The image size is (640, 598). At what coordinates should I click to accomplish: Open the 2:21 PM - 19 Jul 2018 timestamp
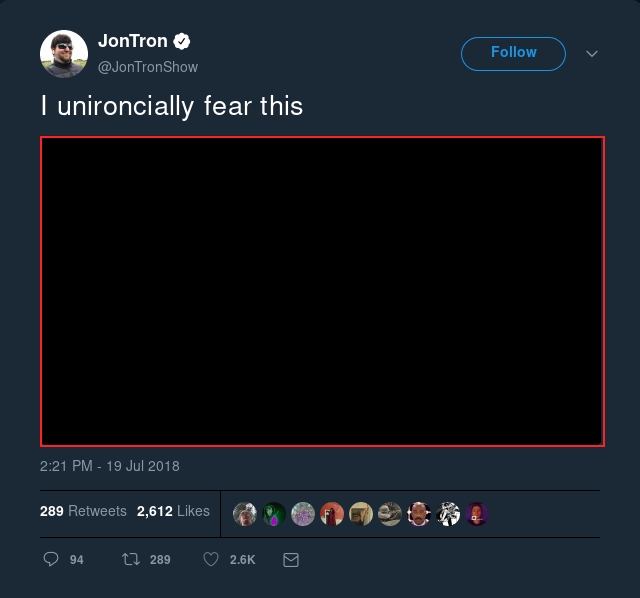[x=110, y=466]
